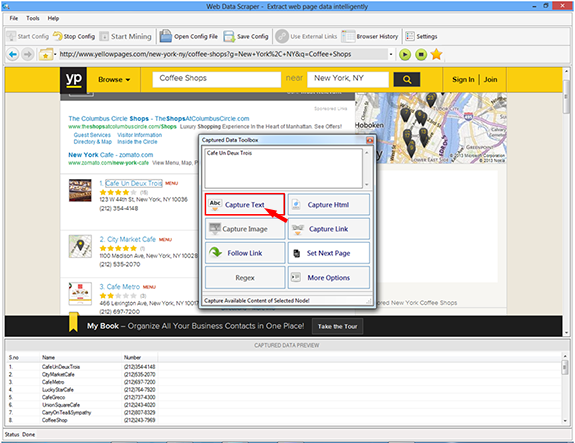The width and height of the screenshot is (575, 443).
Task: Select Capture Text in the toolbox
Action: [245, 204]
